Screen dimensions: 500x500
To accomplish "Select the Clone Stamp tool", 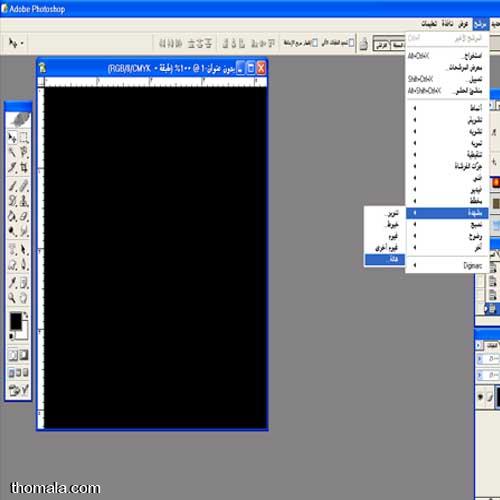I will tap(24, 201).
